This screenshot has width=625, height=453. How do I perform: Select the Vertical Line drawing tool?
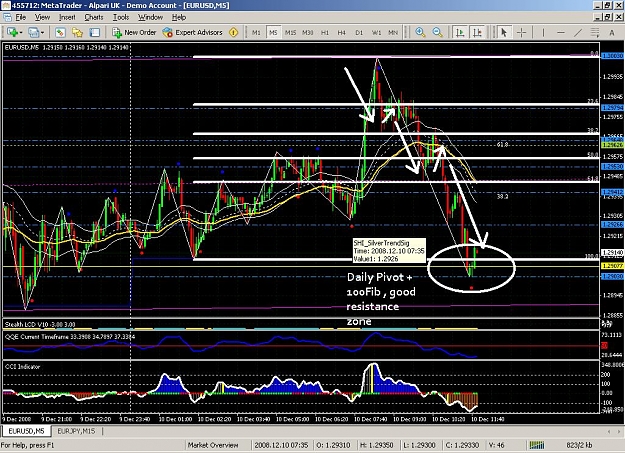[x=543, y=32]
